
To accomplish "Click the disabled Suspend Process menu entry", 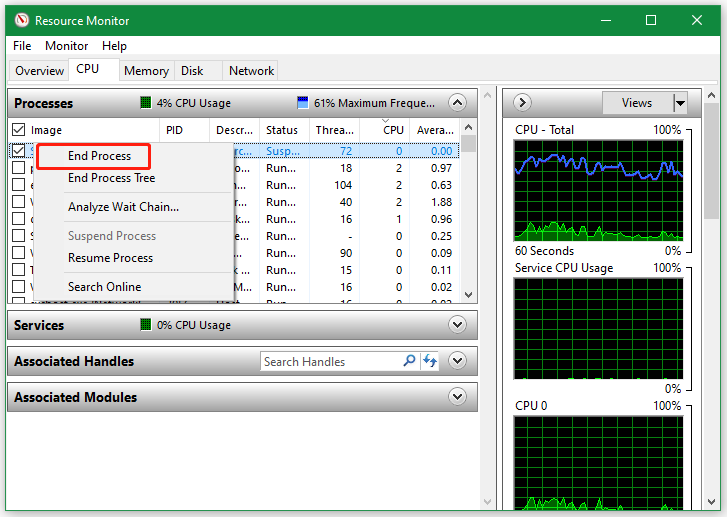I will [112, 236].
